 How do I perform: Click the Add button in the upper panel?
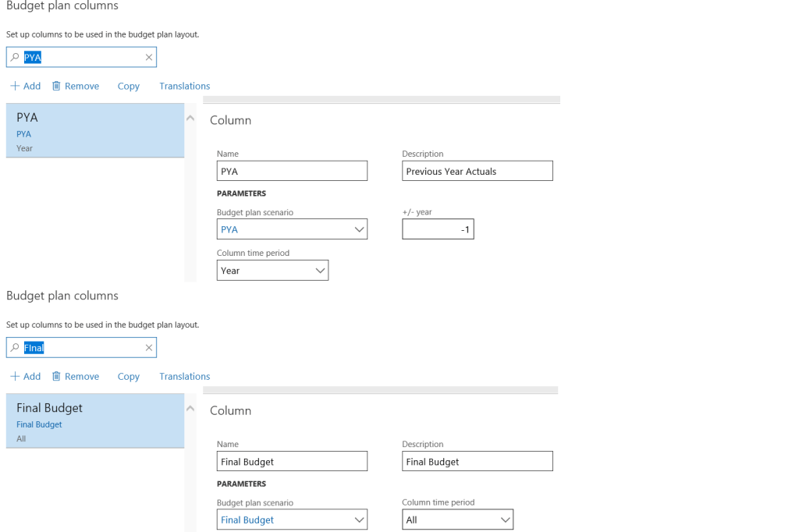25,86
